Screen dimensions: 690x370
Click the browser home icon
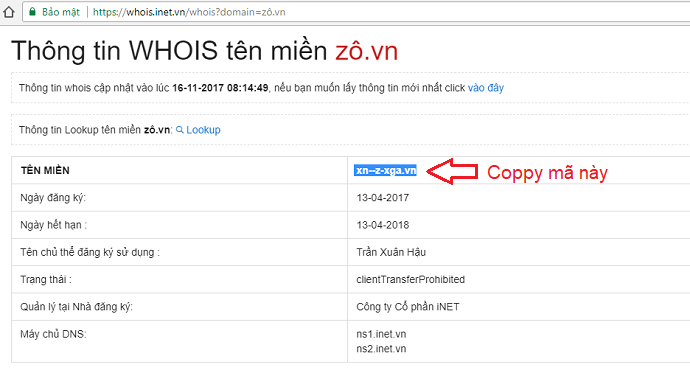click(9, 12)
